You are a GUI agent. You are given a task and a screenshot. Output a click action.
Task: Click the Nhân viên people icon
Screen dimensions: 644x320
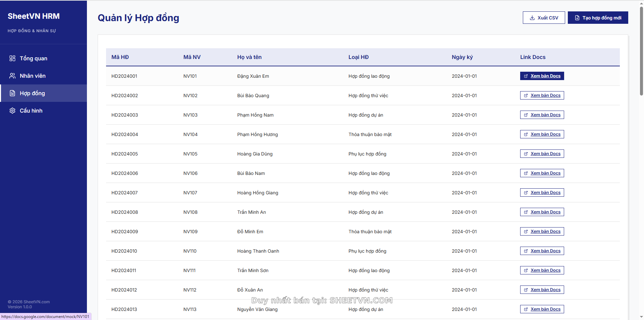click(x=12, y=75)
